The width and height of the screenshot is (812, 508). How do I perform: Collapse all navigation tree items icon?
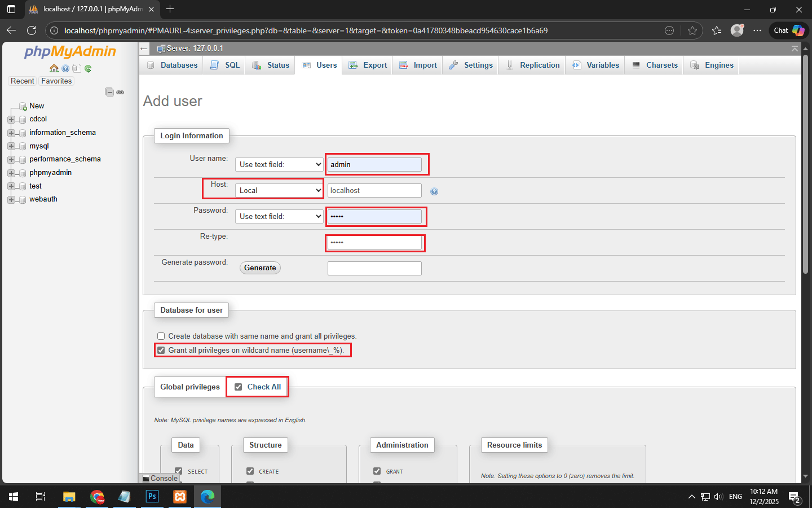(109, 92)
